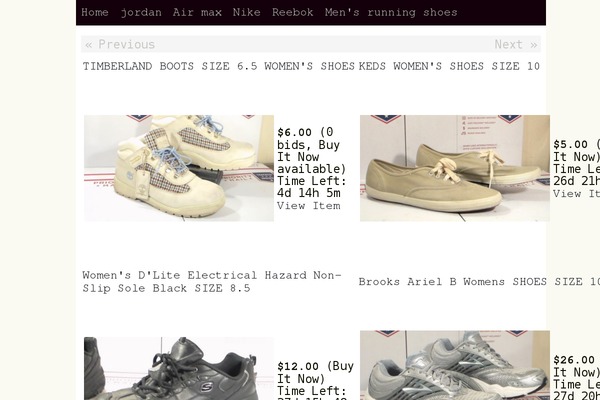Select Nike in the navigation bar
This screenshot has width=600, height=400.
(x=246, y=12)
